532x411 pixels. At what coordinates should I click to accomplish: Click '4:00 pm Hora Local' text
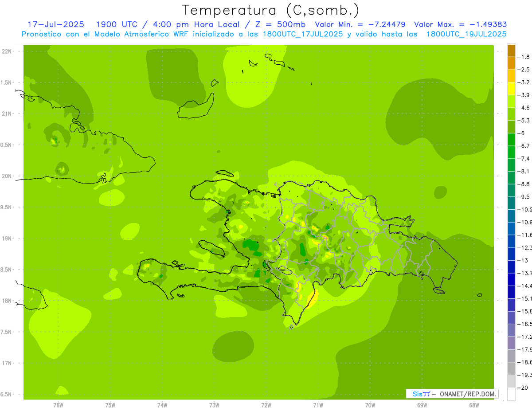click(x=195, y=24)
